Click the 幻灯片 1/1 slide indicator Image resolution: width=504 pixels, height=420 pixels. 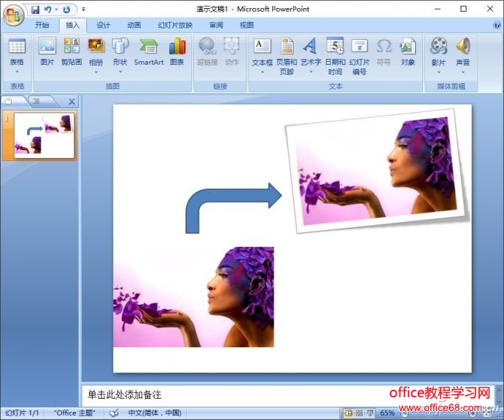pos(22,413)
